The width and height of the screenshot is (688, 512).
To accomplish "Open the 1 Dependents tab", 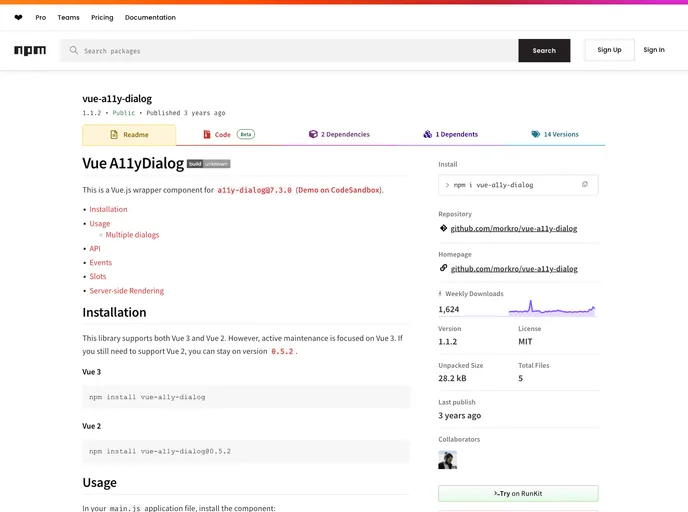I will pyautogui.click(x=451, y=134).
